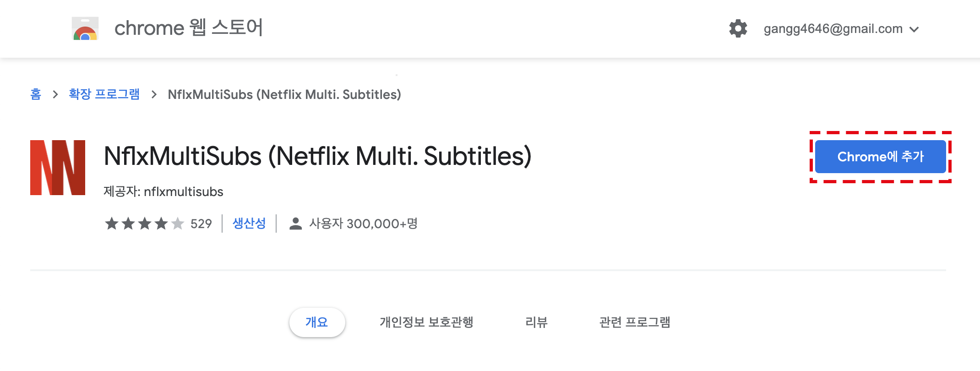This screenshot has height=371, width=980.
Task: Click the chrome 웹 스토어 header title
Action: (x=189, y=28)
